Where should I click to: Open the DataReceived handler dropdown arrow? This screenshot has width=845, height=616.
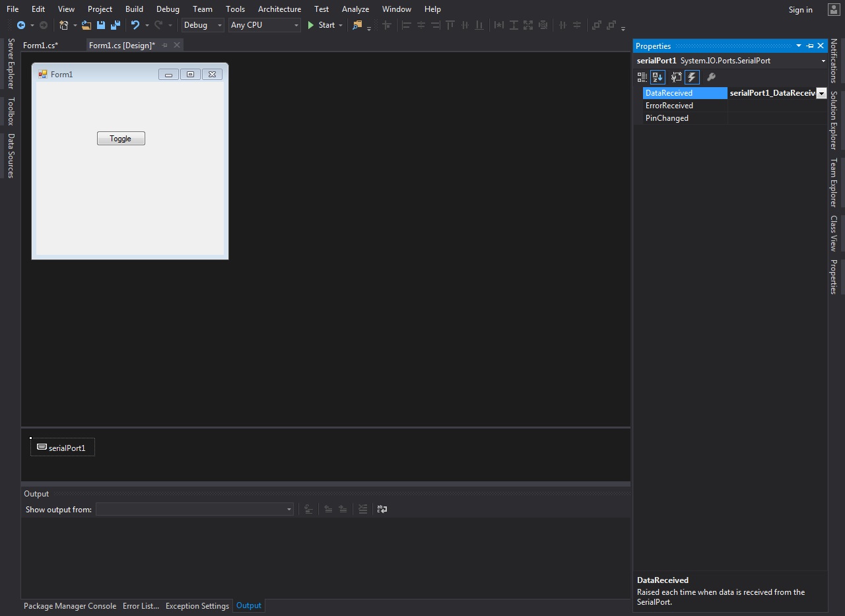(821, 93)
